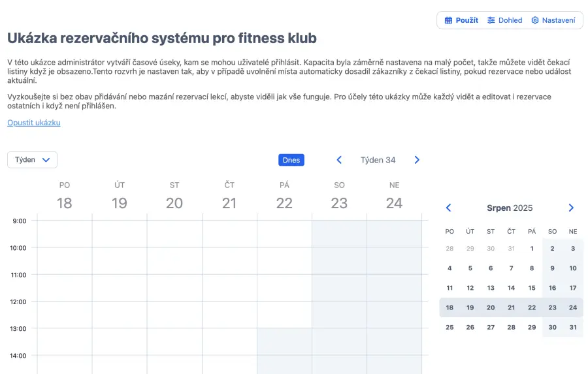Go to previous week with left chevron
This screenshot has width=588, height=374.
point(339,160)
